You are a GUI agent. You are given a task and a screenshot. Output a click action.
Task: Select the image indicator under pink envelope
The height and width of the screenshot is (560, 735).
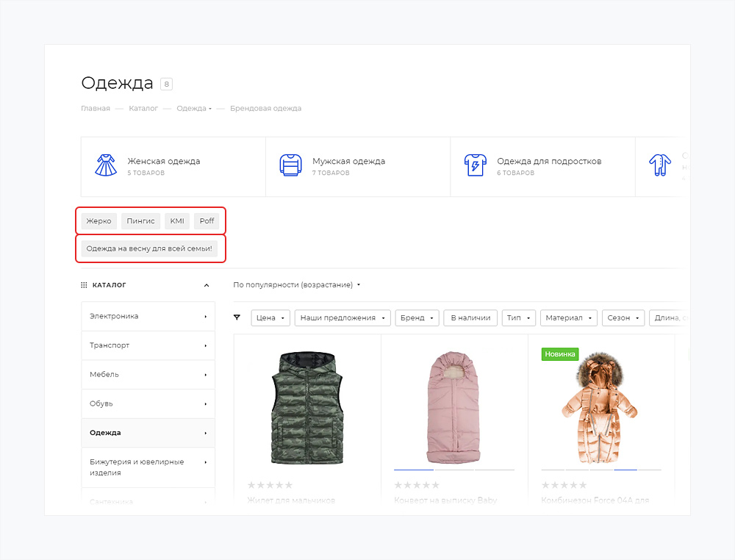coord(414,469)
